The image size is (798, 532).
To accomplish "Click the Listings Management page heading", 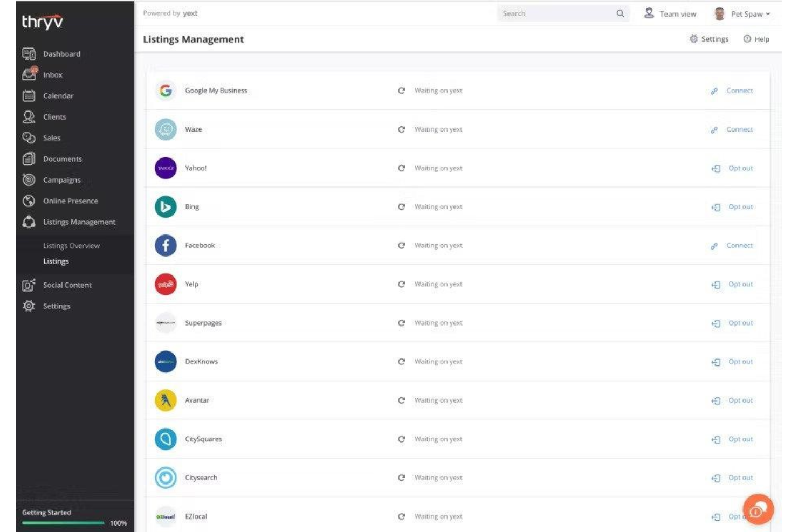I will click(193, 39).
